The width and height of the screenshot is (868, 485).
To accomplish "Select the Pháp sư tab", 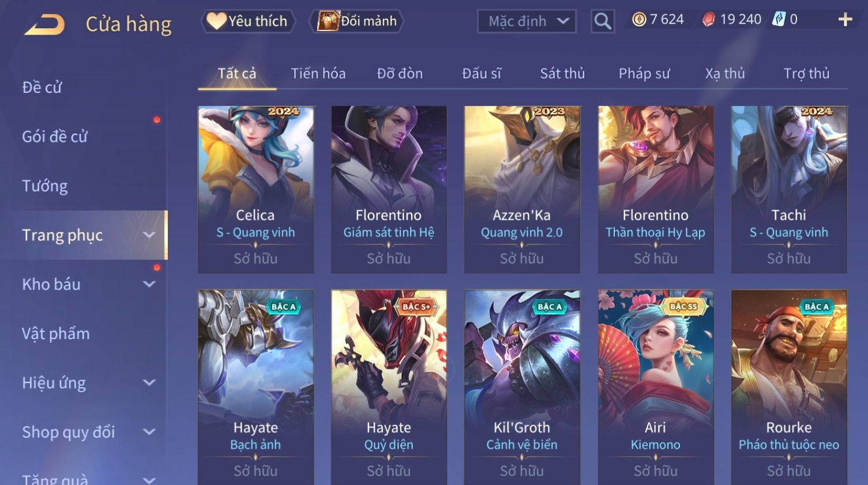I will 644,73.
